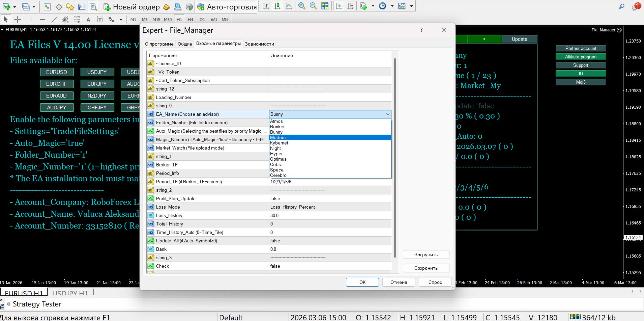This screenshot has width=644, height=321.
Task: Click the Zoom In magnifier icon
Action: (301, 6)
